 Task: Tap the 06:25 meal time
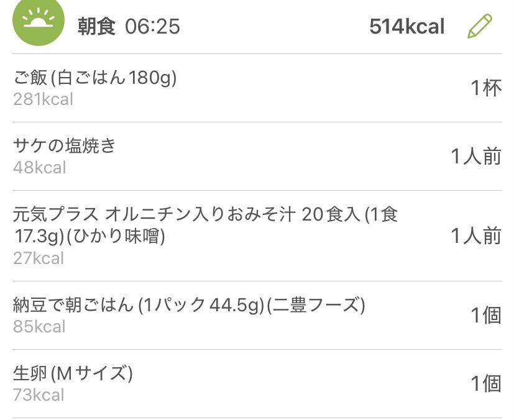pos(152,27)
